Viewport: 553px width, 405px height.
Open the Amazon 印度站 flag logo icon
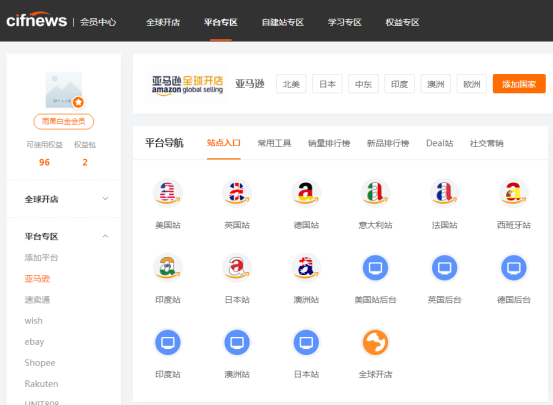168,268
